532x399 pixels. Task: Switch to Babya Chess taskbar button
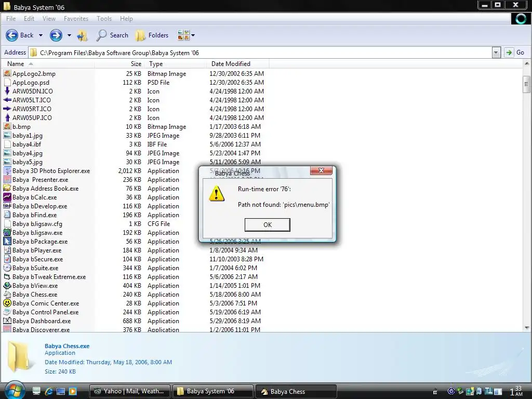[x=296, y=391]
